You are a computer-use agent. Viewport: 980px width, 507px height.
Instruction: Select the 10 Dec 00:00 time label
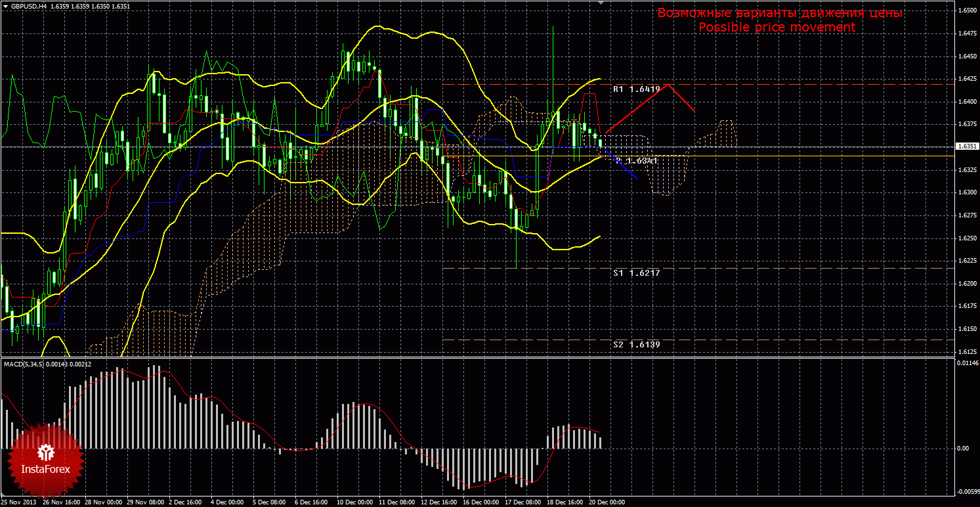(x=354, y=502)
